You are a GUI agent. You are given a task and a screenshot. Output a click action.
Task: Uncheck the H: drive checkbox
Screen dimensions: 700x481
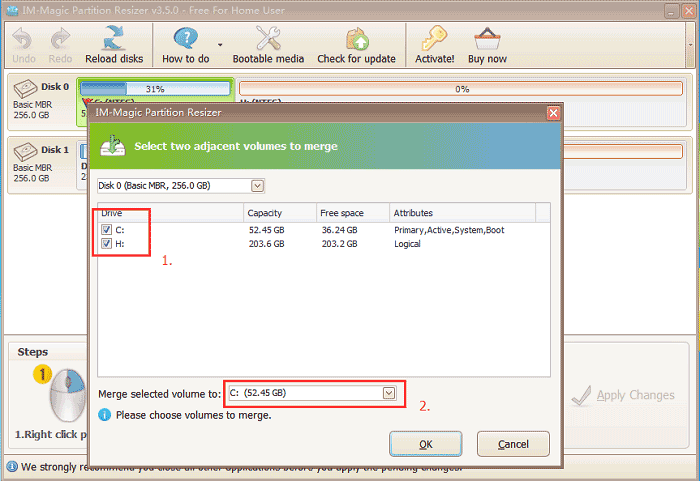[x=106, y=243]
